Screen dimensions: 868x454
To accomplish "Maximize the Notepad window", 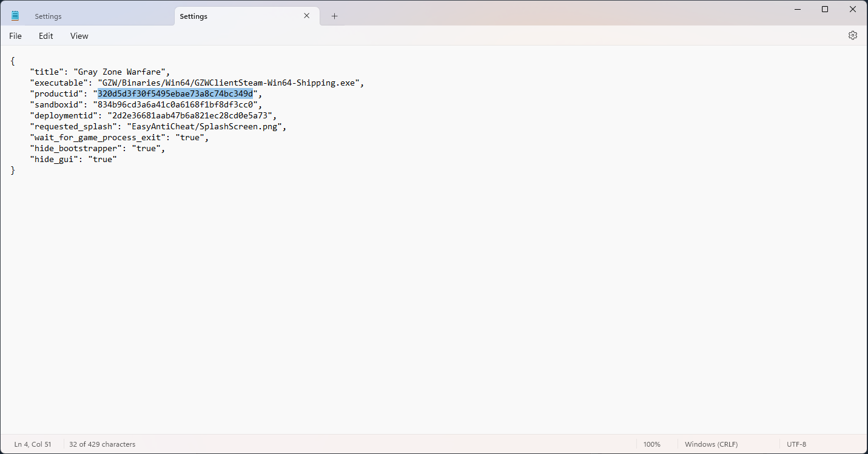I will (825, 9).
